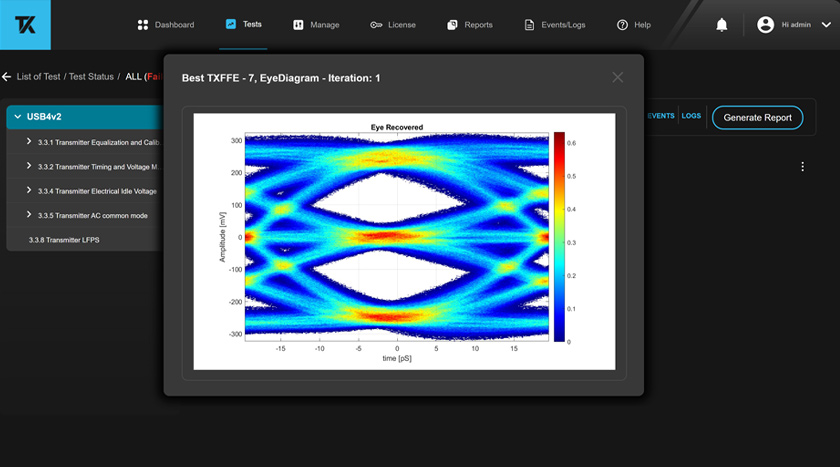Open the three-dot more options menu
The height and width of the screenshot is (467, 840).
(x=802, y=167)
